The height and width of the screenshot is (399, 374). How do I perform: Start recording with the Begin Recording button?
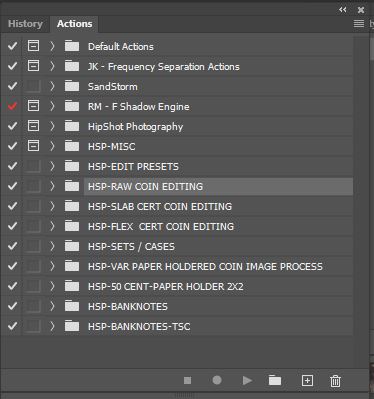click(x=217, y=380)
